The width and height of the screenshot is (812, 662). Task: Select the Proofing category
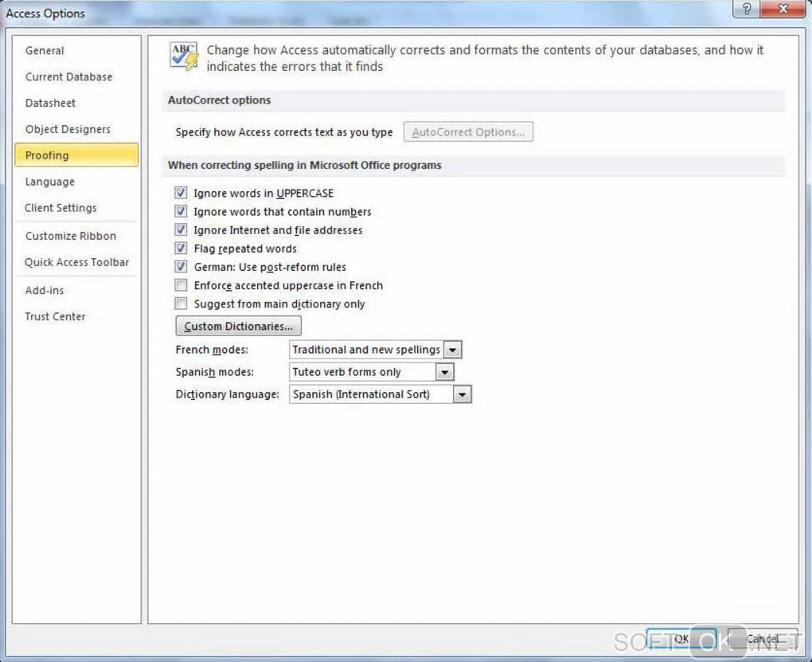coord(76,155)
